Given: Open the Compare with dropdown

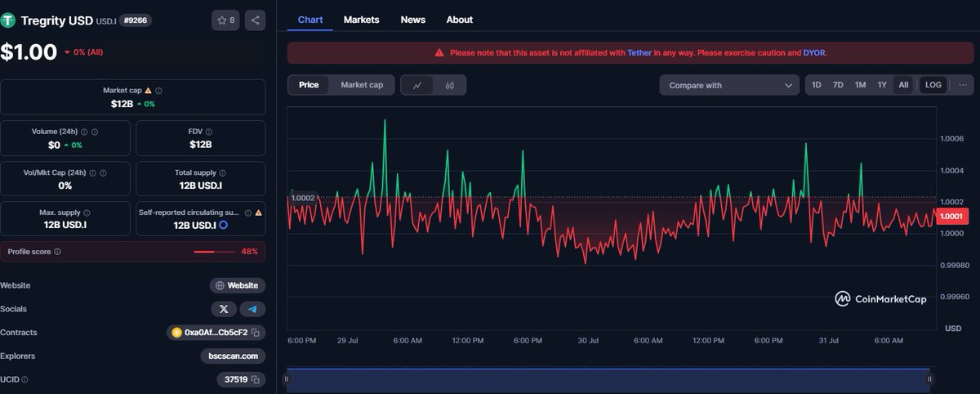Looking at the screenshot, I should coord(729,85).
